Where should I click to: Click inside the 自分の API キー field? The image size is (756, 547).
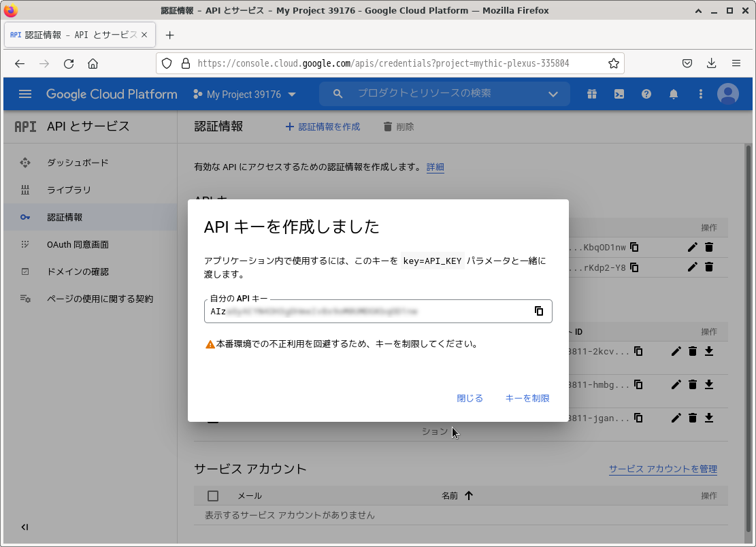[x=374, y=311]
